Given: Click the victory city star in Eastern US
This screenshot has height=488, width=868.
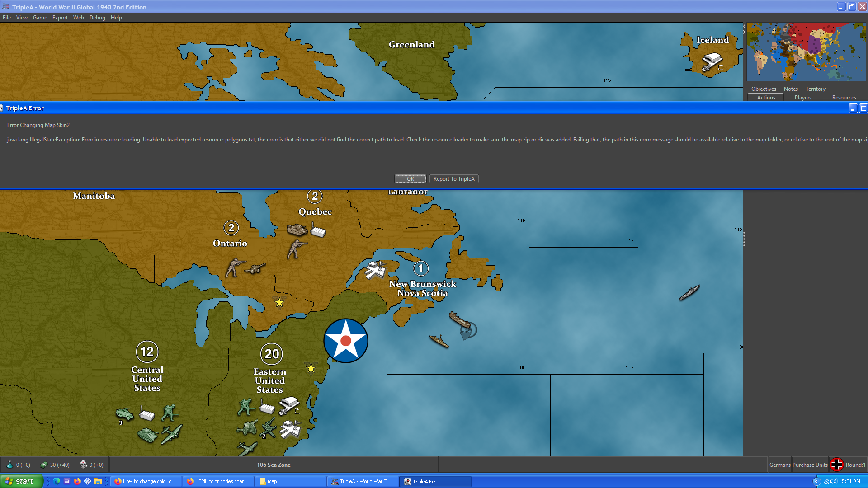Looking at the screenshot, I should point(311,368).
